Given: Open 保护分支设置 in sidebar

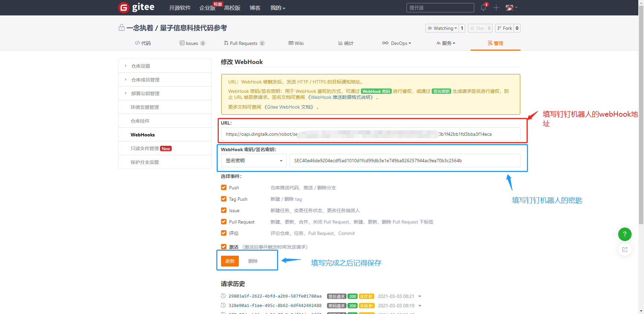Looking at the screenshot, I should pyautogui.click(x=165, y=162).
